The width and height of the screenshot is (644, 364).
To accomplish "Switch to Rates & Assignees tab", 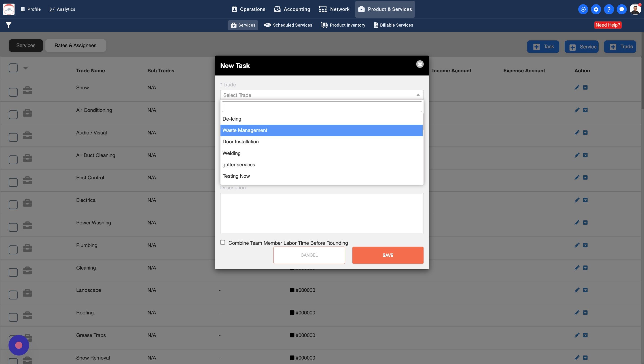I will [x=75, y=46].
